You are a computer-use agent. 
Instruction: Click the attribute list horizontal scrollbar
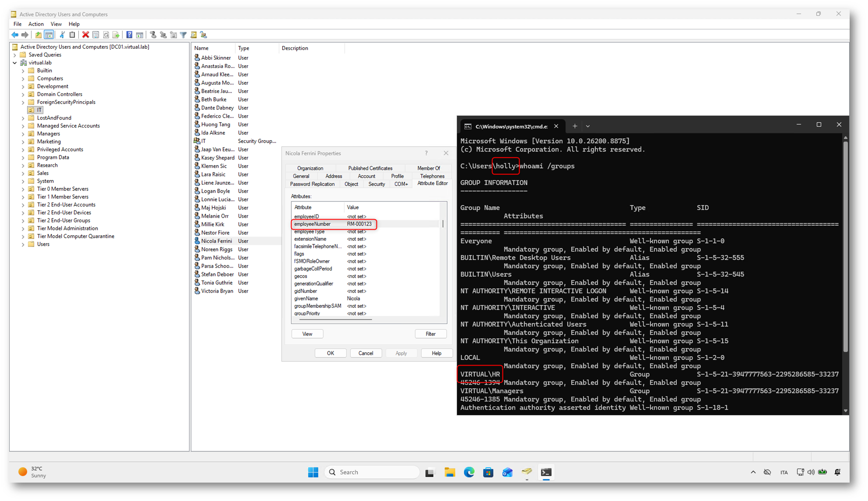(336, 319)
